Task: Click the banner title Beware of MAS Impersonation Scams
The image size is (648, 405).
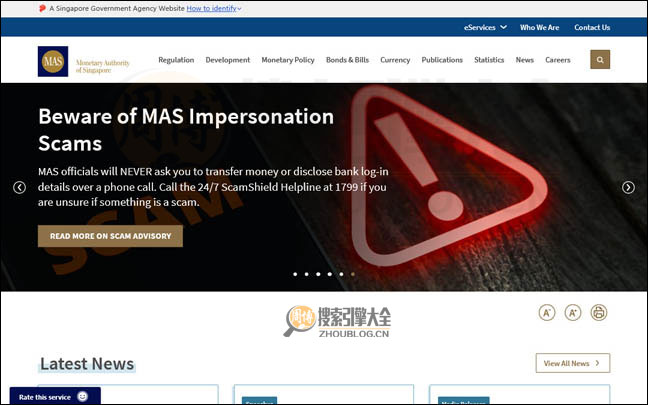Action: tap(186, 130)
